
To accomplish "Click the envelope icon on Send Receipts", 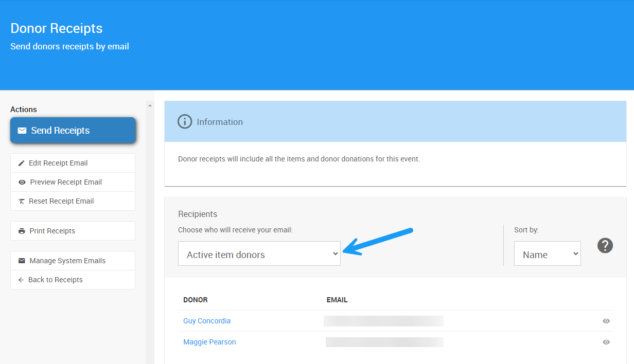I will coord(22,131).
